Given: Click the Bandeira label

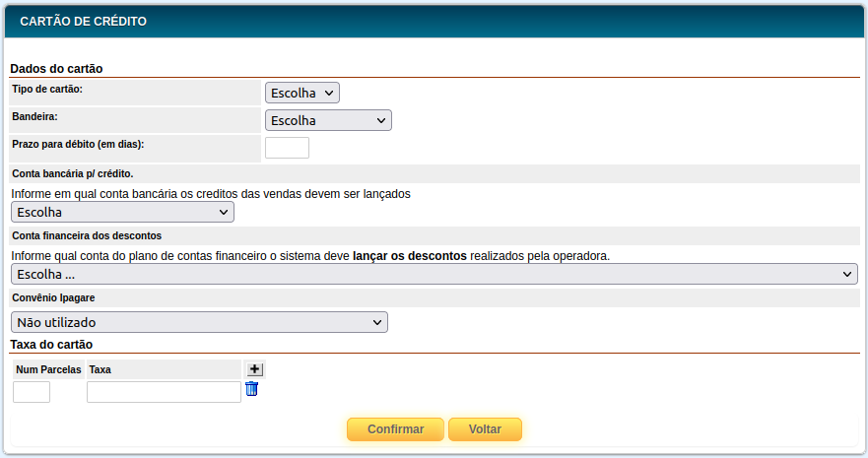Looking at the screenshot, I should [x=34, y=116].
